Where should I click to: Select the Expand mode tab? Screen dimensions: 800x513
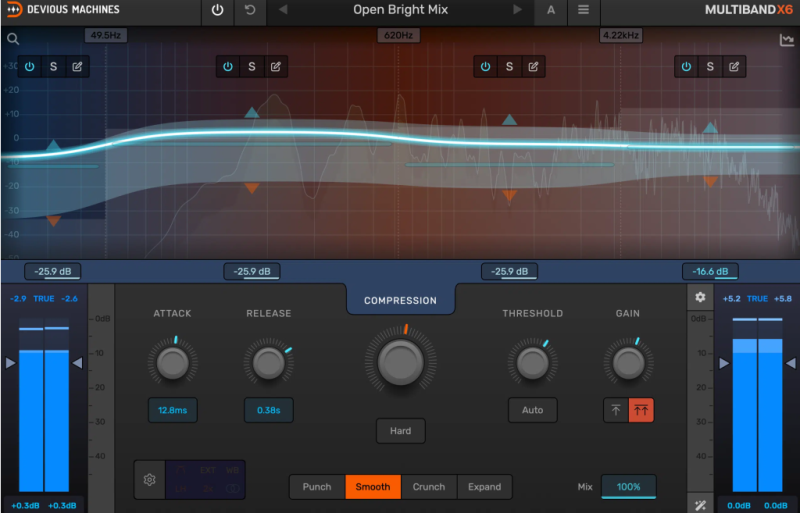pyautogui.click(x=484, y=487)
